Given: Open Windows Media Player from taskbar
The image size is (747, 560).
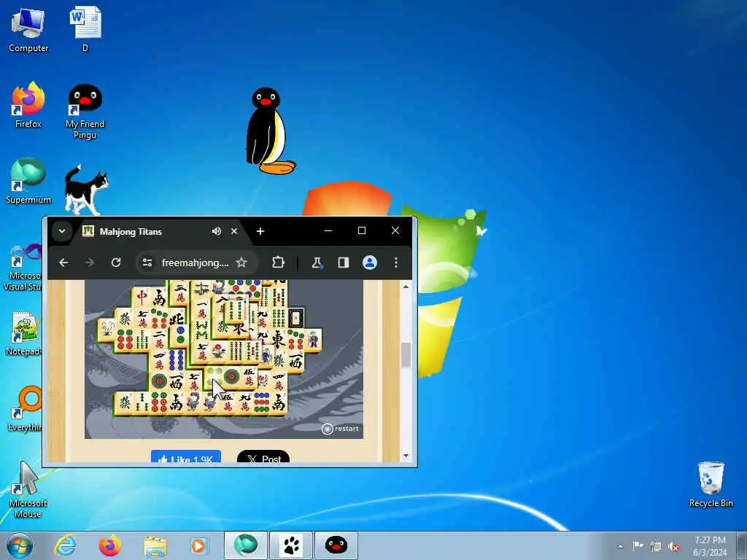Looking at the screenshot, I should point(198,545).
